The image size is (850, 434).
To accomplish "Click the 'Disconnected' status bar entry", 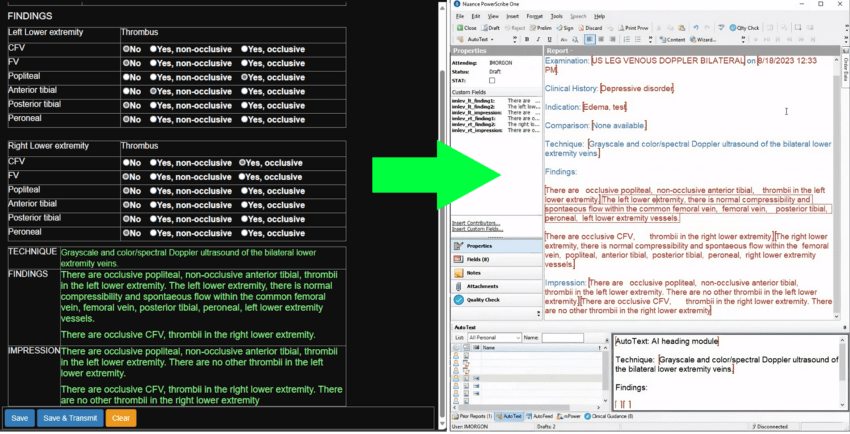I will click(772, 427).
